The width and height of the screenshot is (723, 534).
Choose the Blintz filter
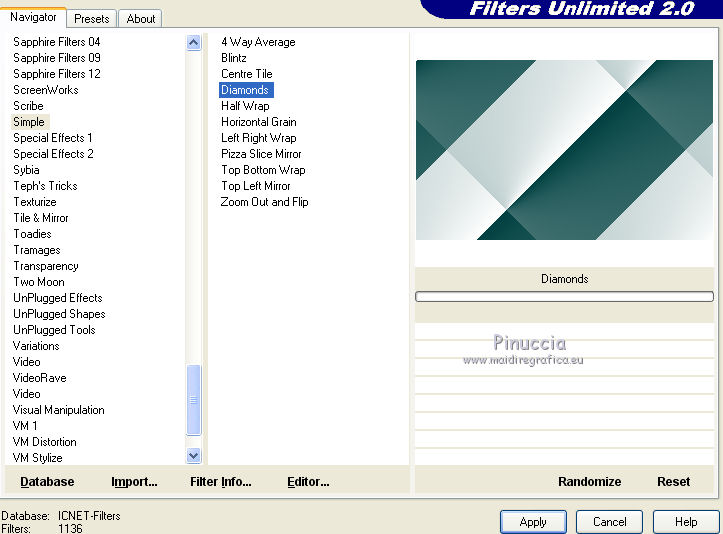(x=234, y=58)
